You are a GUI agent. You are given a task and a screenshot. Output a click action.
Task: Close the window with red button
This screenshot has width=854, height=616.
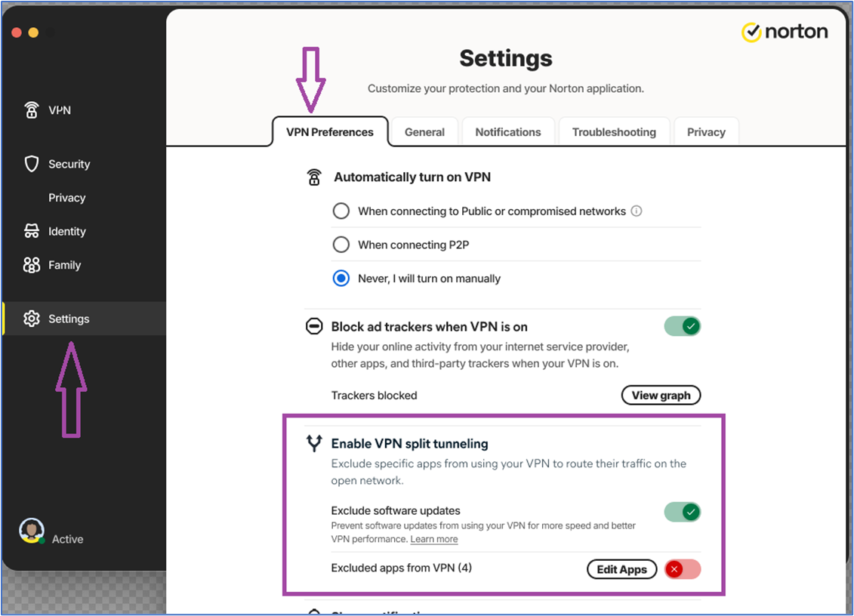(x=17, y=32)
